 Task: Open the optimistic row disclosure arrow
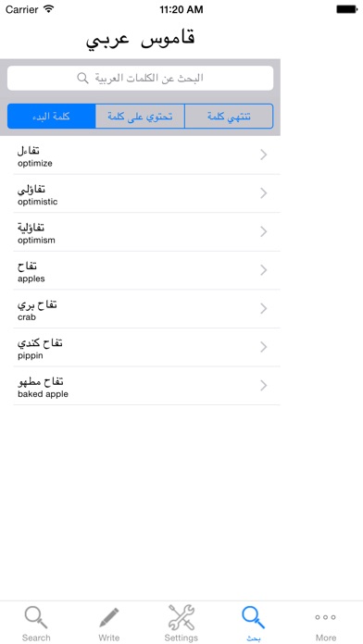pyautogui.click(x=264, y=193)
